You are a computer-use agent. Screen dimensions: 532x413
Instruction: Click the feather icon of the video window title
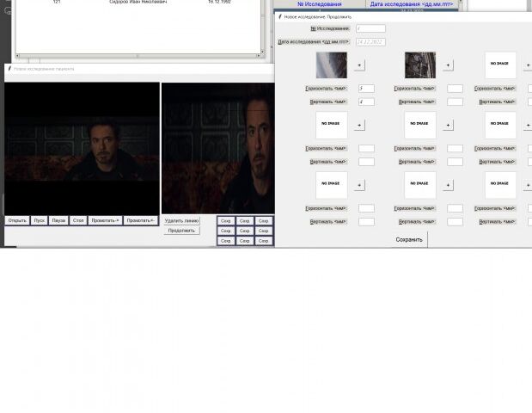click(x=9, y=68)
